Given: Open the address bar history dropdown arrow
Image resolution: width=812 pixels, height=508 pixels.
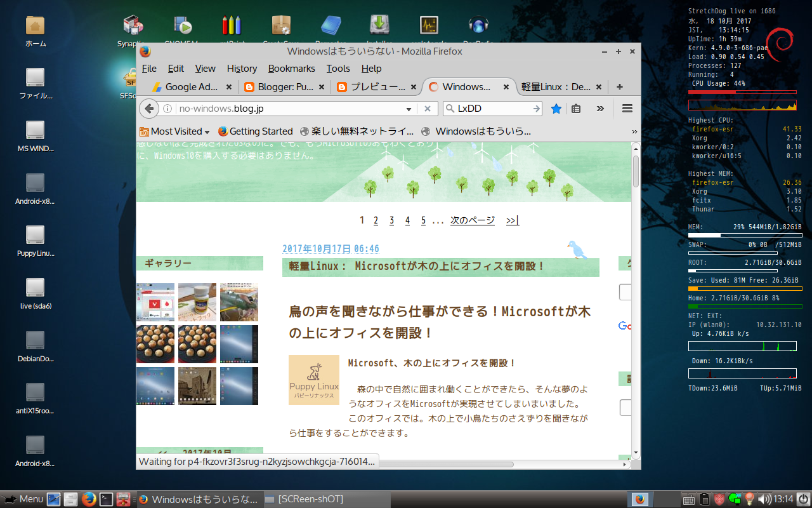Looking at the screenshot, I should pyautogui.click(x=408, y=108).
